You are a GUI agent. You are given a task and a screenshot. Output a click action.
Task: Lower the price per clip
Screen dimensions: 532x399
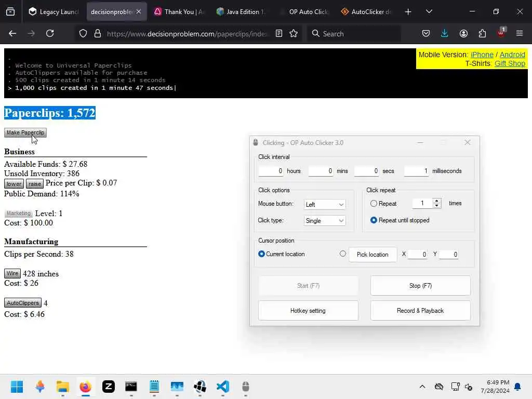tap(14, 184)
